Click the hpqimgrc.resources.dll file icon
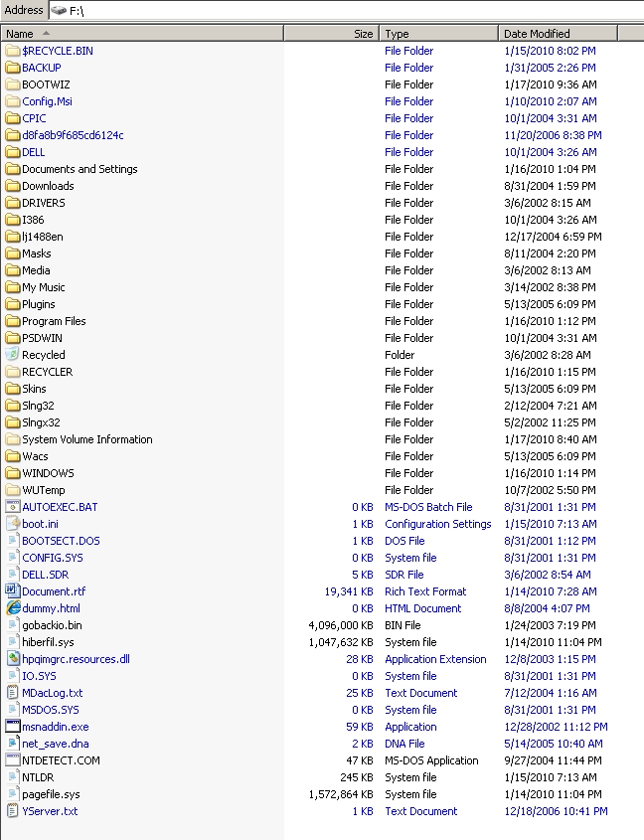The height and width of the screenshot is (840, 644). click(13, 659)
